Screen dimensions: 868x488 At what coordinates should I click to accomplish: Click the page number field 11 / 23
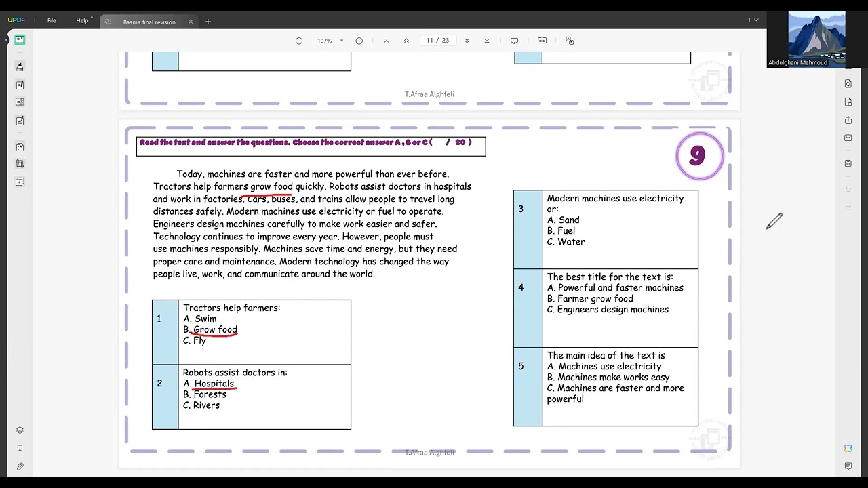(x=437, y=41)
